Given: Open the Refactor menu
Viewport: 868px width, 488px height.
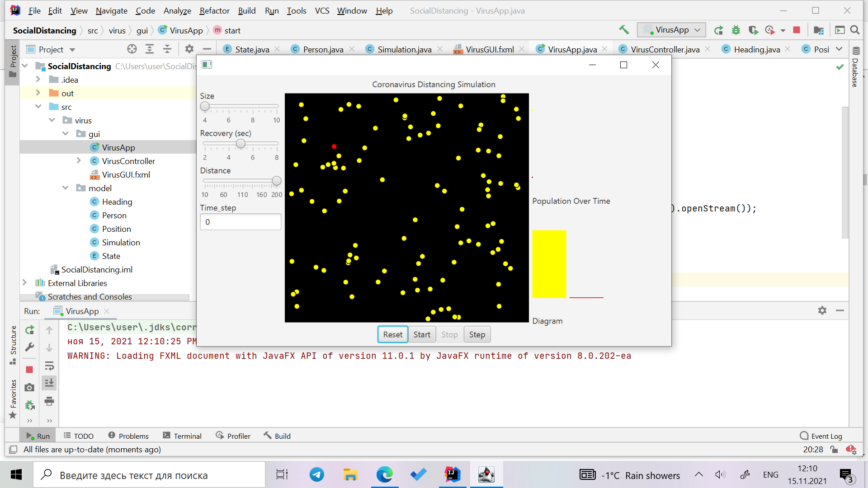Looking at the screenshot, I should [214, 10].
